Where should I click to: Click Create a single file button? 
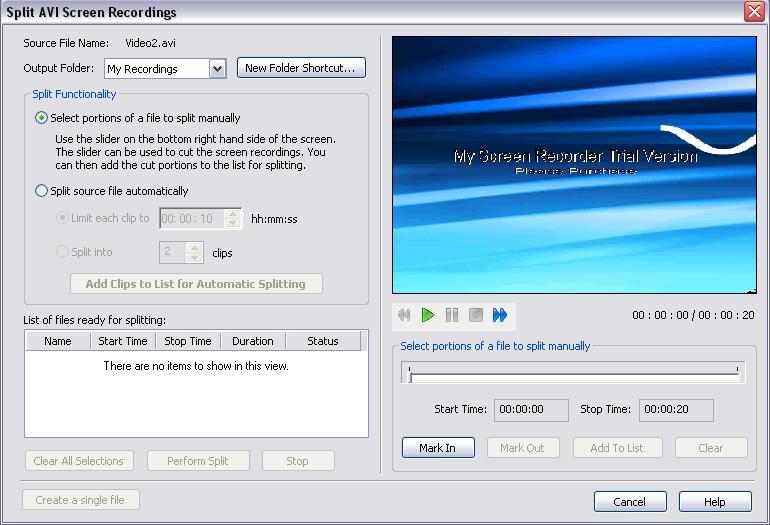coord(81,500)
